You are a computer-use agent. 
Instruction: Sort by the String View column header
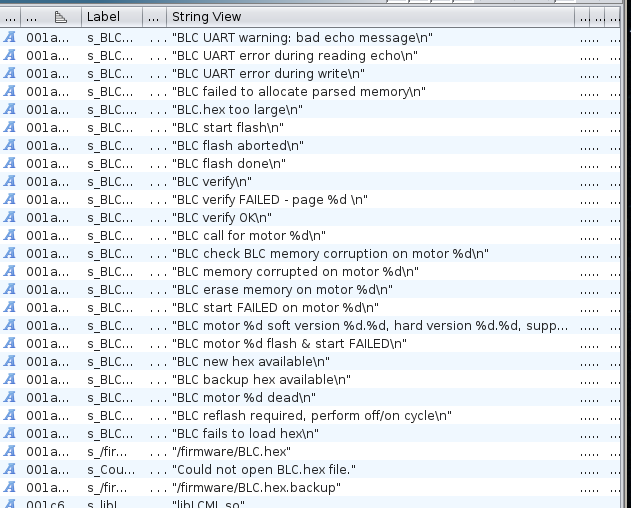tap(370, 17)
